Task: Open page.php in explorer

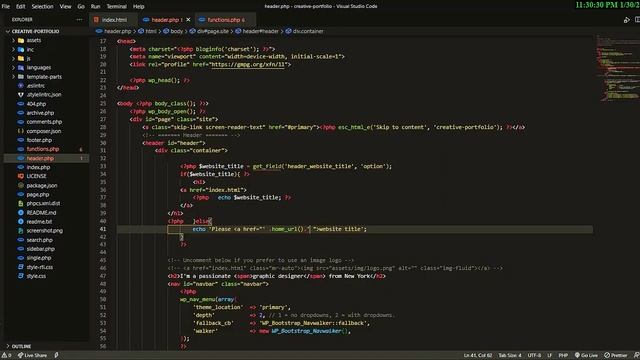Action: pos(38,195)
